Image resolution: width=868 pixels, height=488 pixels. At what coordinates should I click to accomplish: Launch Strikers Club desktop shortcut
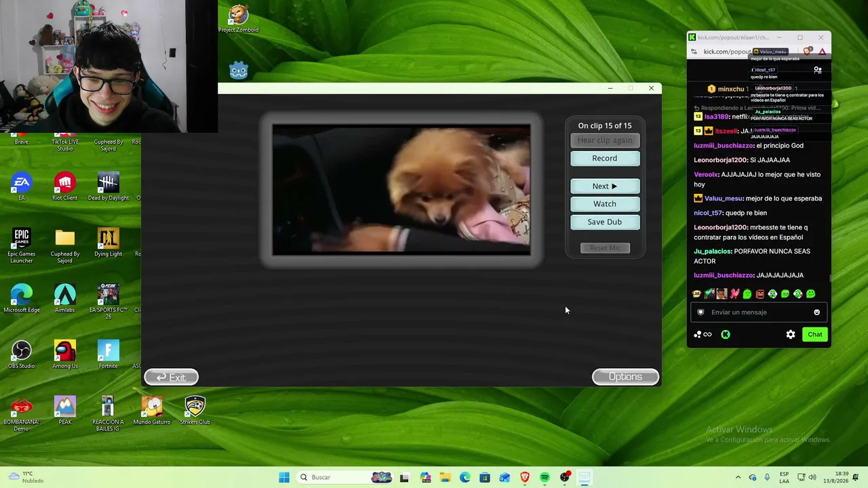[195, 411]
